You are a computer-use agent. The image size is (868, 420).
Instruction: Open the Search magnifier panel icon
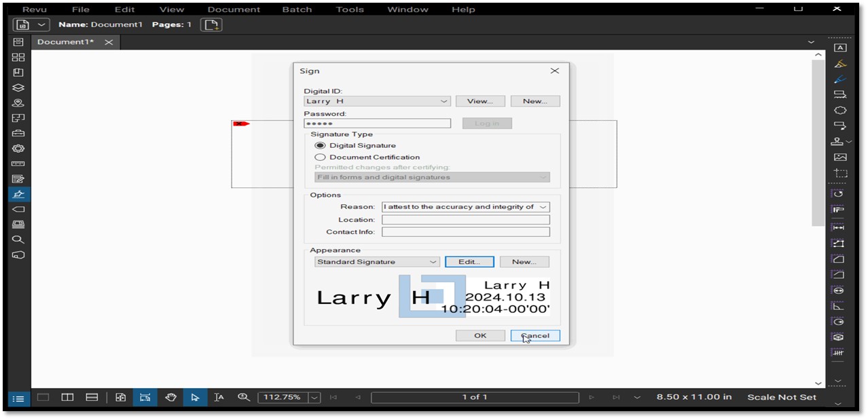pyautogui.click(x=18, y=240)
